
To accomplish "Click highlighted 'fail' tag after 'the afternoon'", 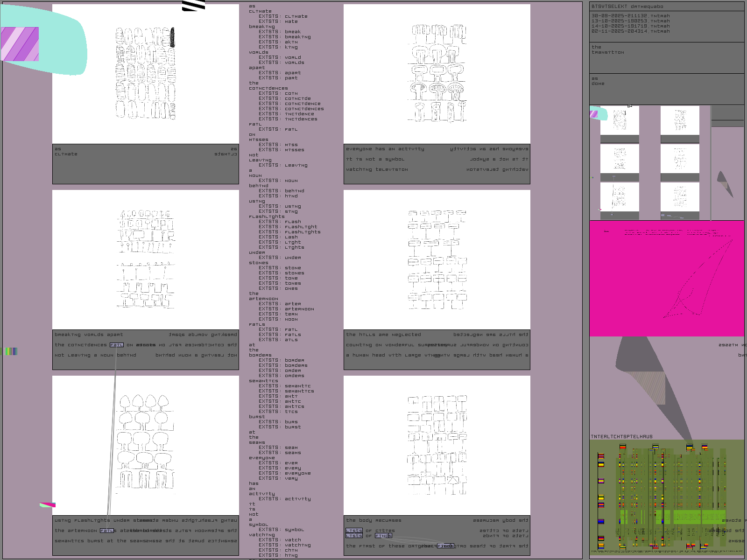I will tap(106, 531).
